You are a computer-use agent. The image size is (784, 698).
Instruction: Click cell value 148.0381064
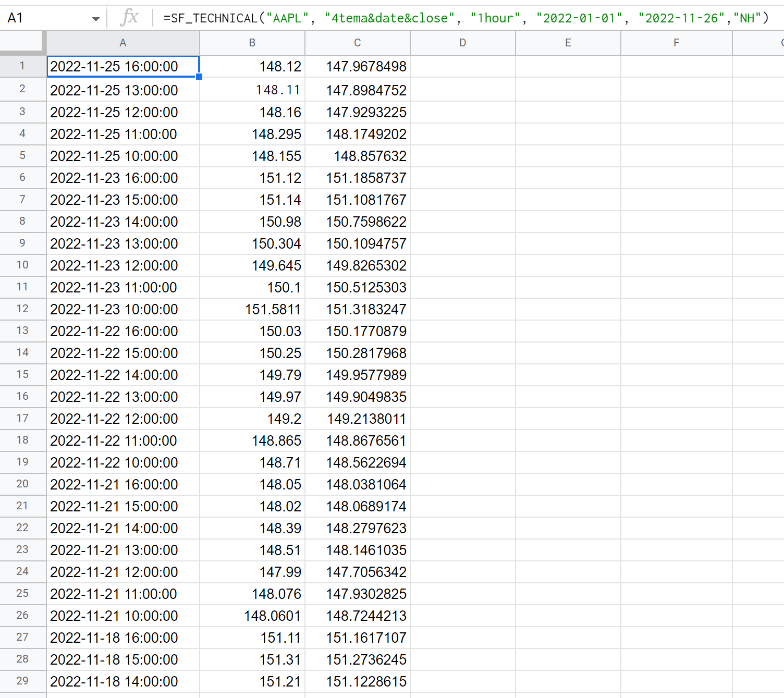click(x=358, y=484)
